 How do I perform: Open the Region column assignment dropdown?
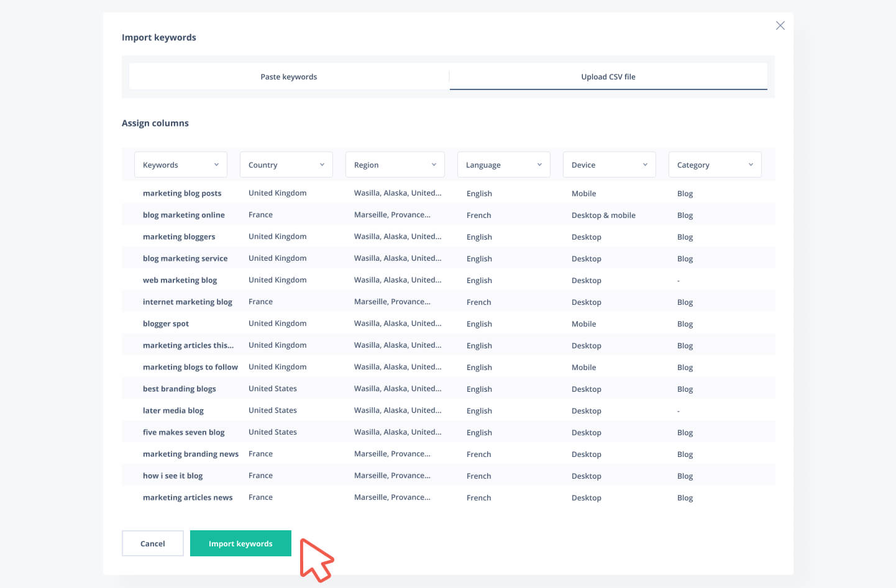[x=395, y=165]
